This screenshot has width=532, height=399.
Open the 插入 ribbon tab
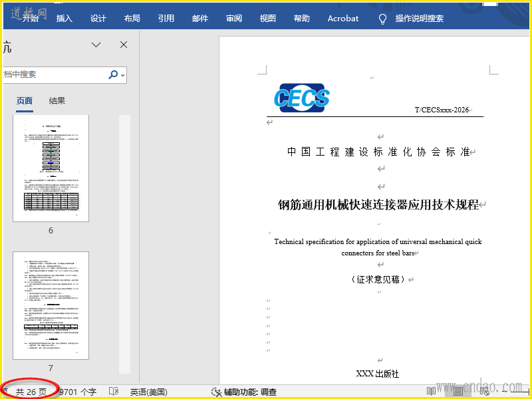(x=64, y=19)
